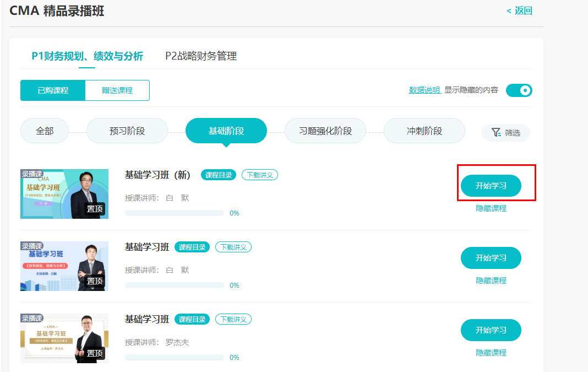Select the P1财务规划、绩效与分析 tab

[x=87, y=56]
